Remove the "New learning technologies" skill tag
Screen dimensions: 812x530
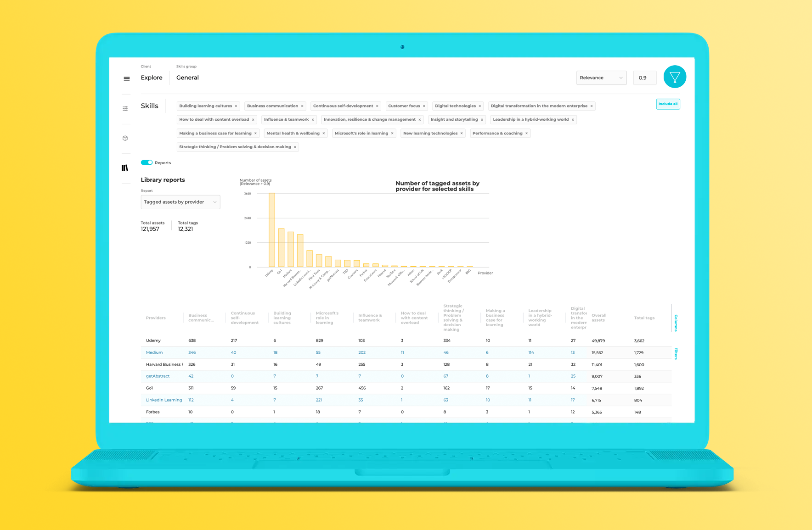point(462,133)
